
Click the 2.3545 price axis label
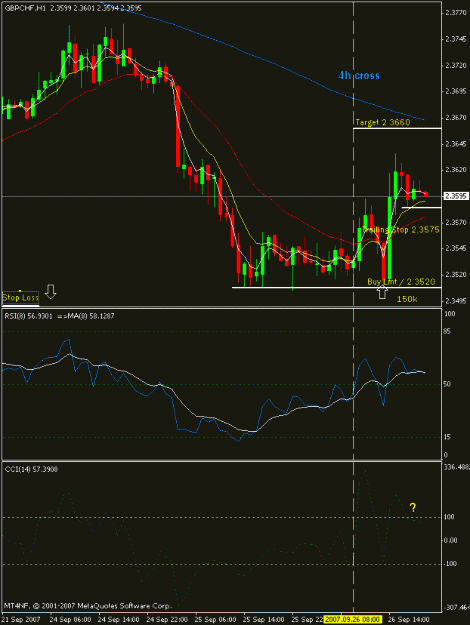click(455, 248)
